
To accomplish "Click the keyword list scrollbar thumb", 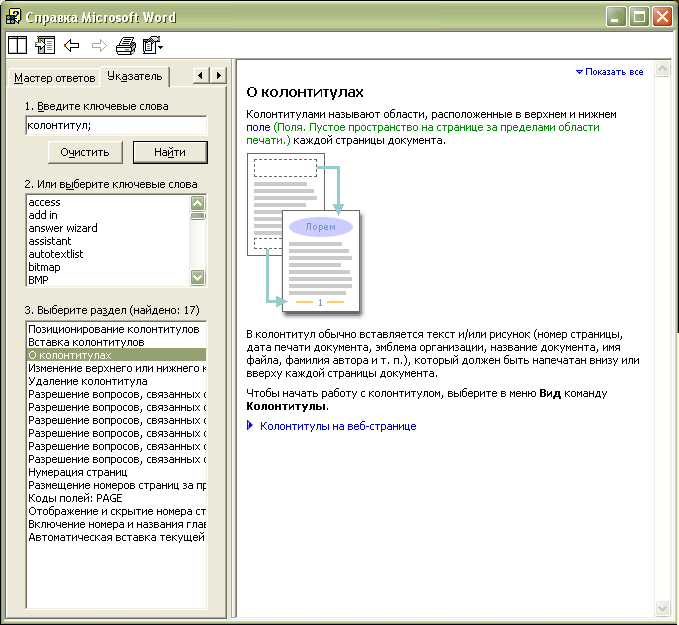I will point(197,216).
